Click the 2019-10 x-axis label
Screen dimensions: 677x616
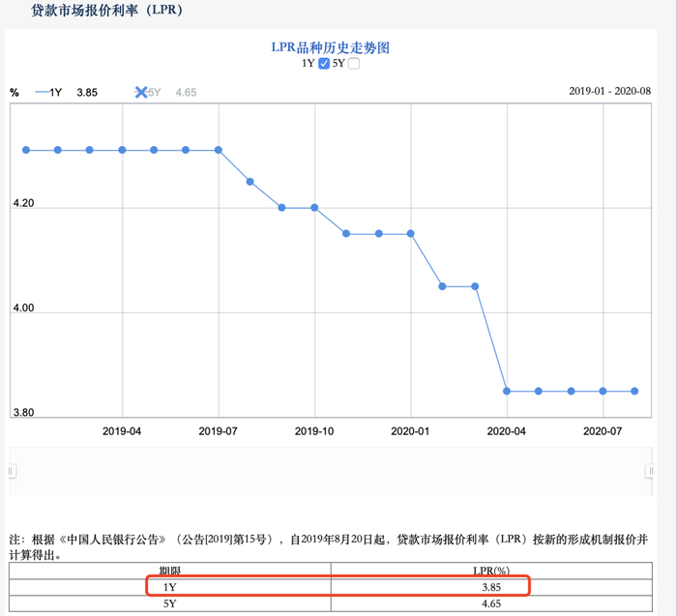314,431
